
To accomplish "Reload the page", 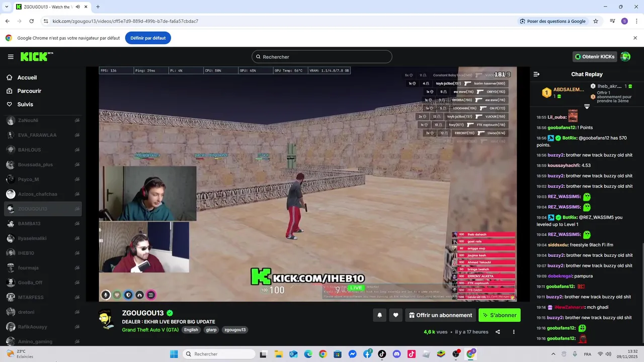I will click(31, 21).
